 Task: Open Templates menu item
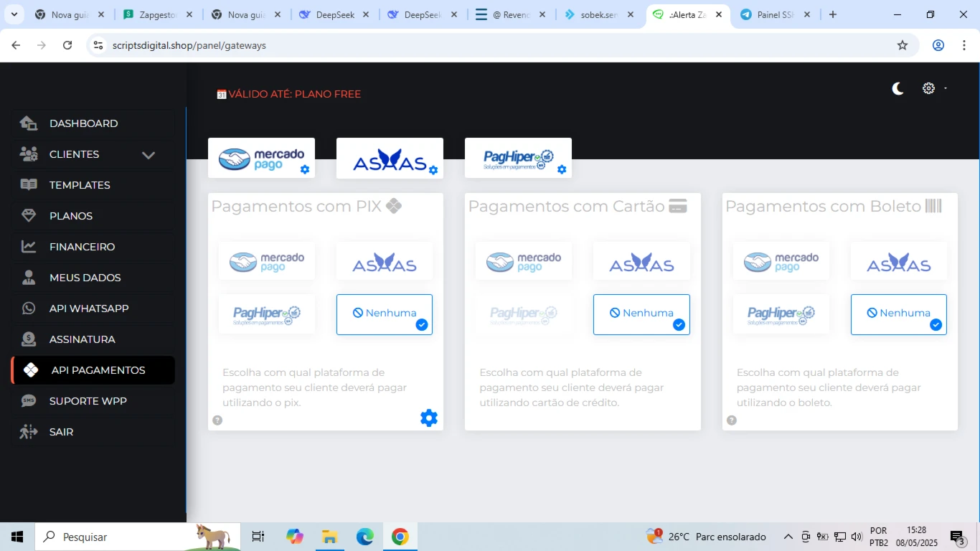point(93,185)
